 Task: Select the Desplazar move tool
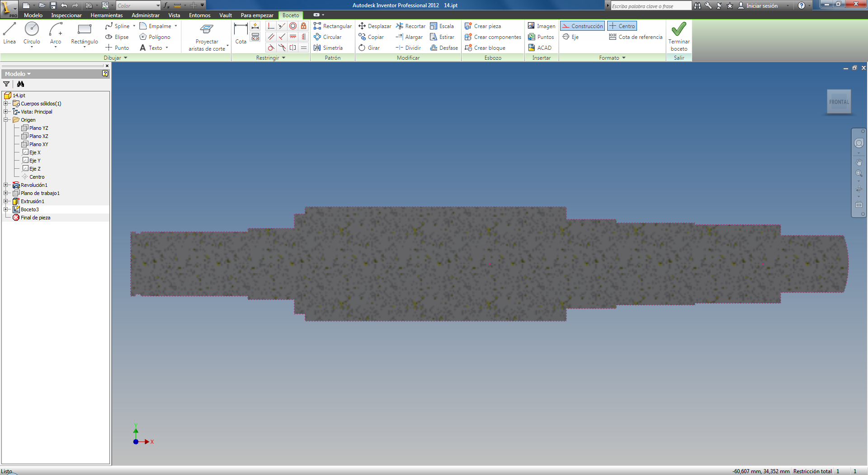375,26
